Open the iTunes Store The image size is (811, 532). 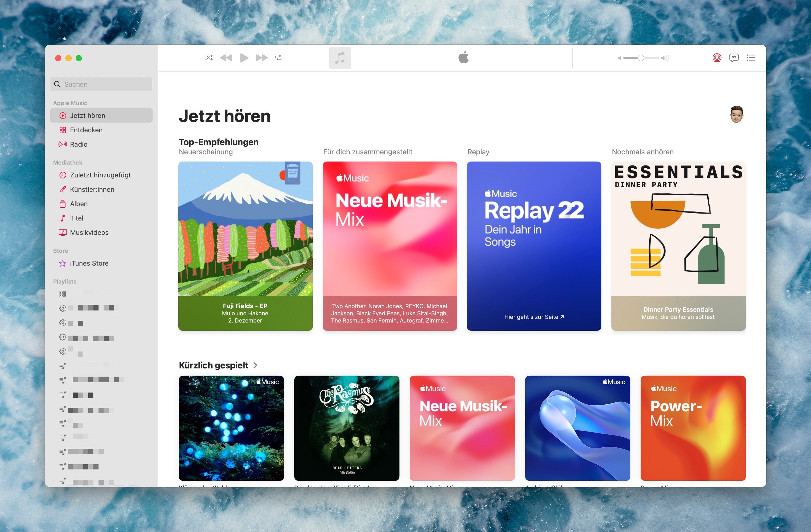point(89,263)
